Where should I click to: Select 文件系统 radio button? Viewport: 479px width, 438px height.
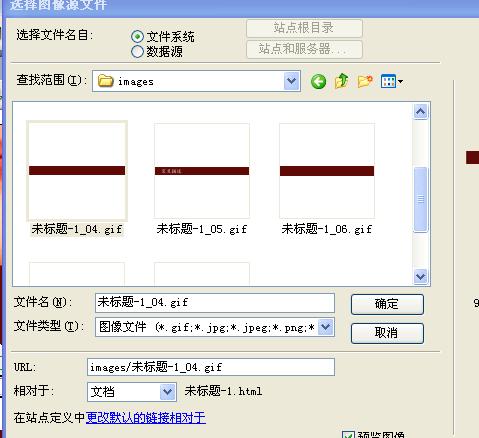click(137, 36)
